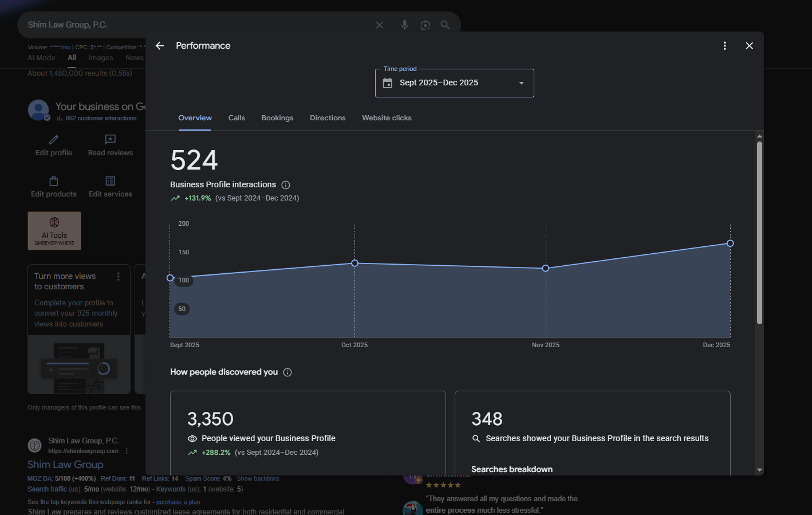Open the three-dot menu in Performance dialog
The image size is (812, 515).
coord(724,46)
